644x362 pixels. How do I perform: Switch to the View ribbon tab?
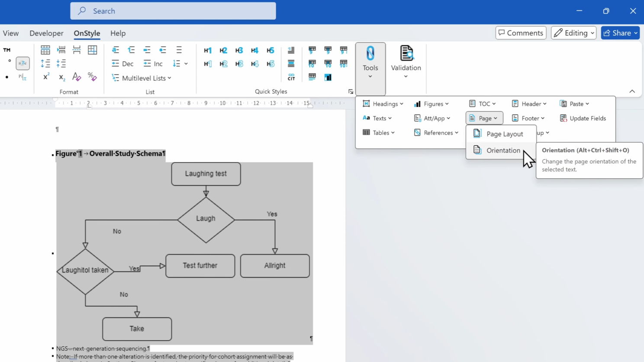pos(11,33)
